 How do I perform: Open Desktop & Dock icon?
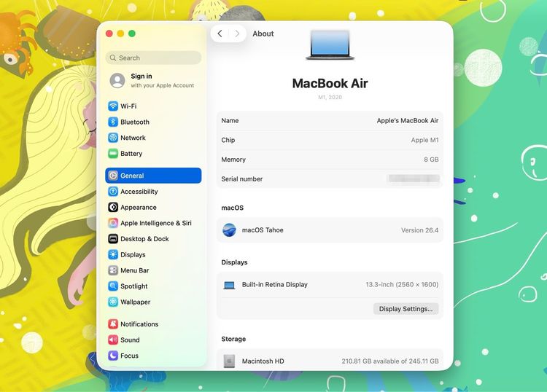tap(113, 239)
